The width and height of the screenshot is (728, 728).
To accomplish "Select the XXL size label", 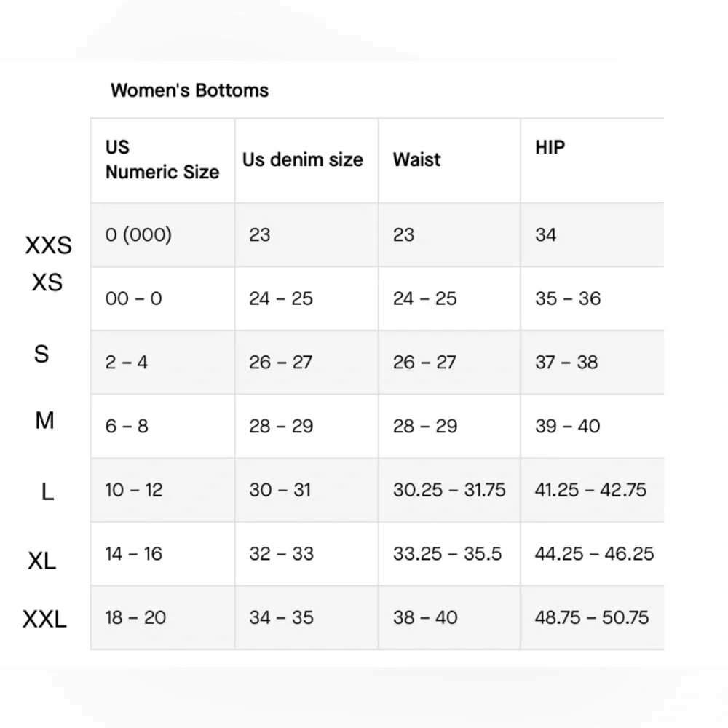I will click(x=44, y=619).
